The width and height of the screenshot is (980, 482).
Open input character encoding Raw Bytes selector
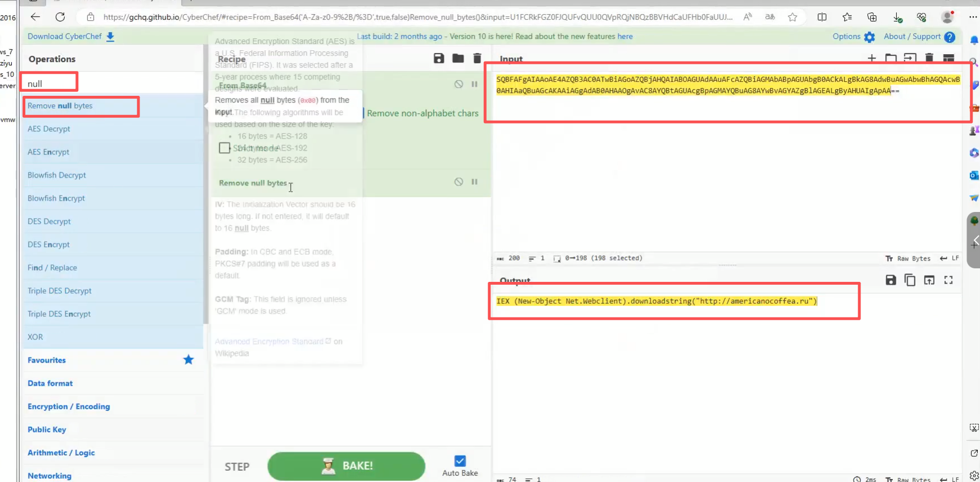pyautogui.click(x=907, y=258)
